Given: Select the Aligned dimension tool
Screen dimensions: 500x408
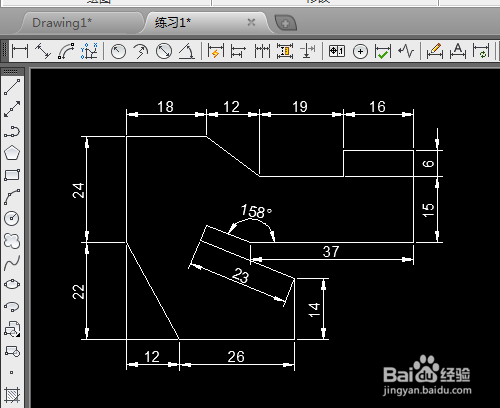Looking at the screenshot, I should pyautogui.click(x=43, y=51).
